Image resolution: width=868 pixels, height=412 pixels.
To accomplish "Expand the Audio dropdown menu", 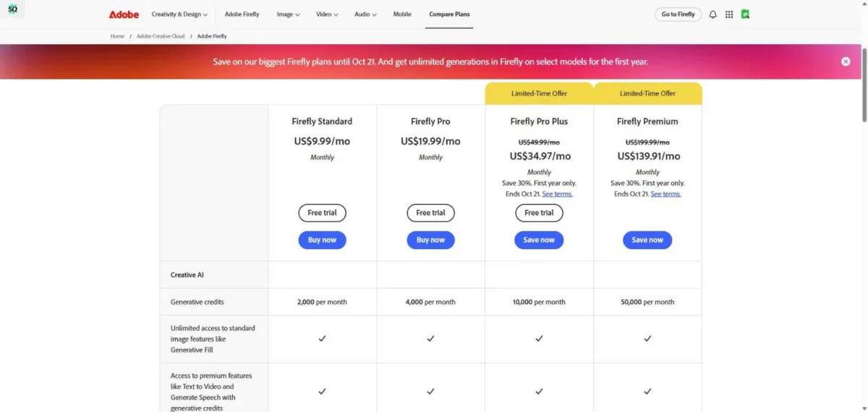I will tap(366, 14).
